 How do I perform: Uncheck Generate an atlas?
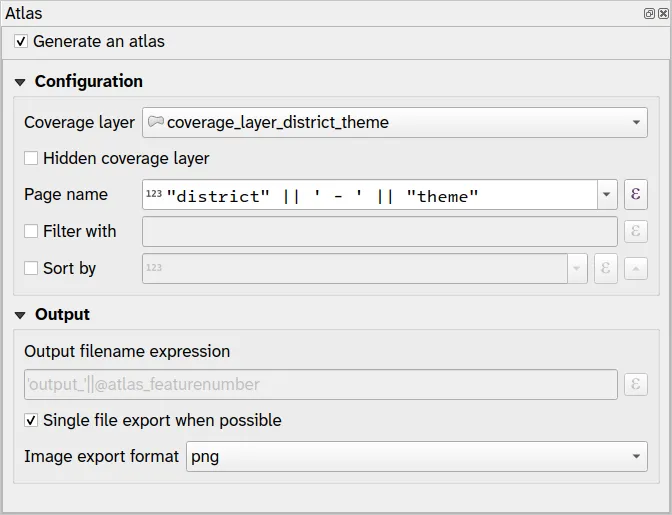coord(22,42)
